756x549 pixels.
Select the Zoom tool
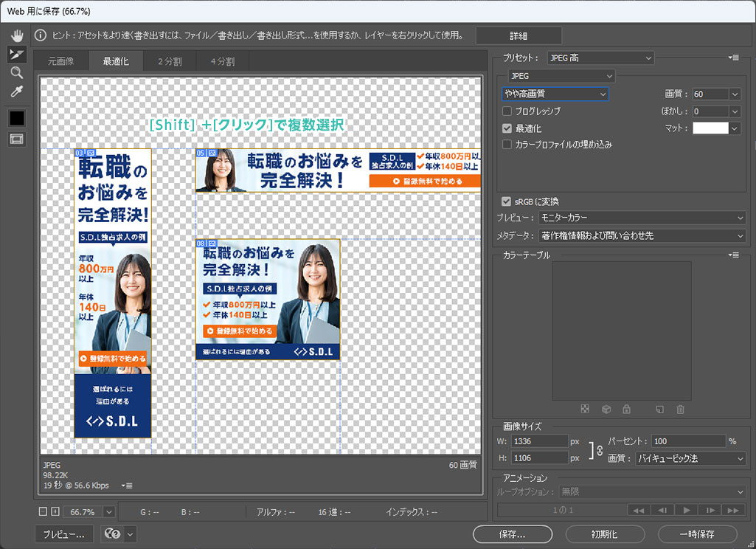coord(16,72)
